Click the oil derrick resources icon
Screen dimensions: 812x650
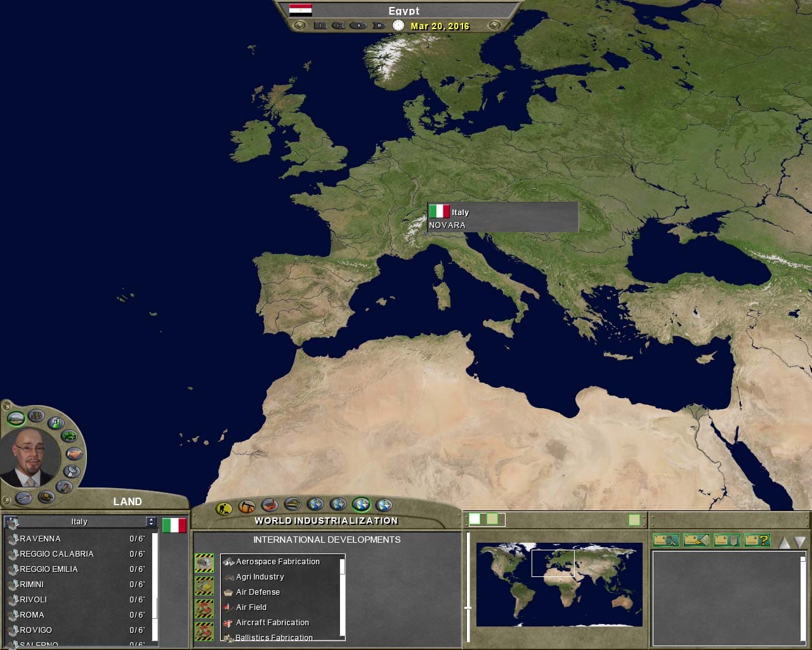pos(247,507)
